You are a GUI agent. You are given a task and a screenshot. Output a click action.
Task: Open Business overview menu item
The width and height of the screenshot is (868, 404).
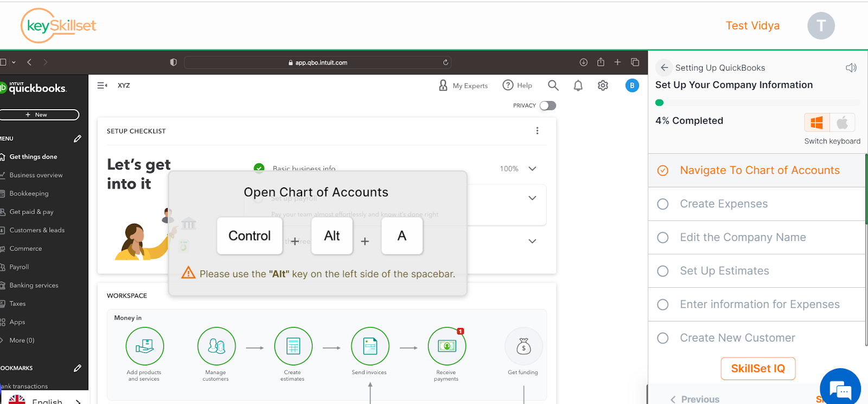click(x=36, y=175)
